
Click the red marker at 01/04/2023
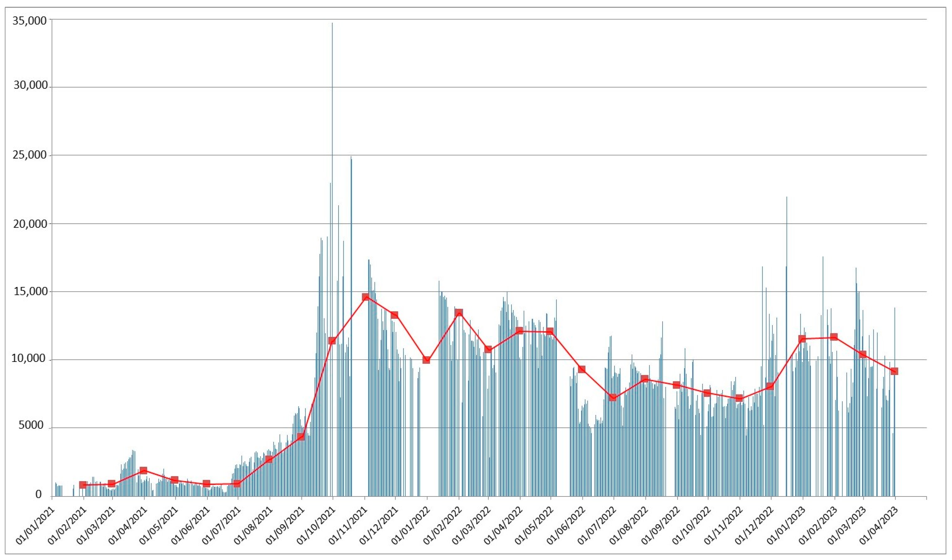(x=894, y=371)
